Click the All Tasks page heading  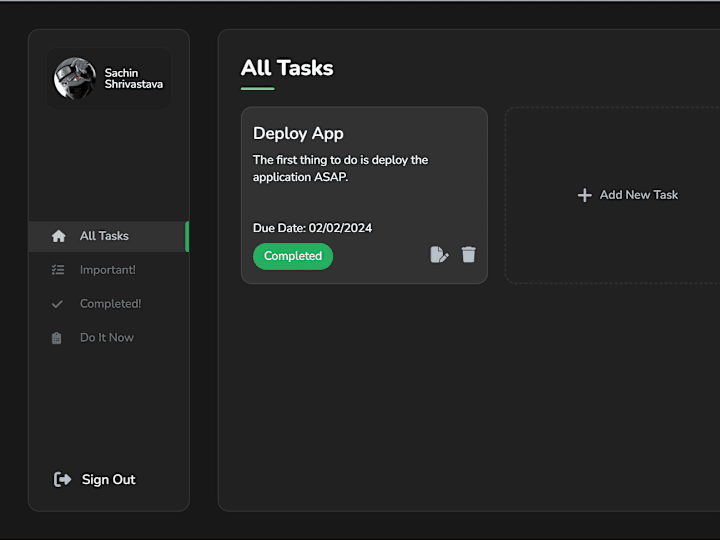click(287, 68)
